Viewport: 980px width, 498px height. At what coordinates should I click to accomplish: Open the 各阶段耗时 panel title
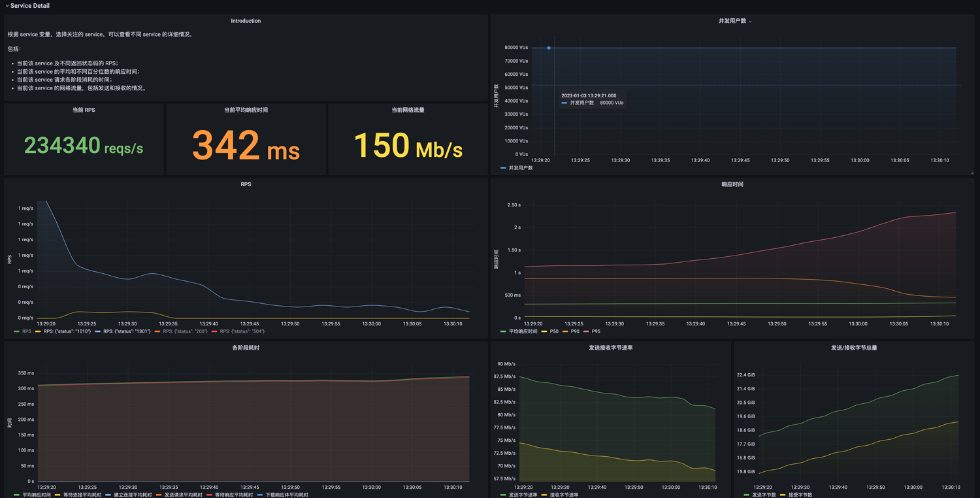pos(246,348)
